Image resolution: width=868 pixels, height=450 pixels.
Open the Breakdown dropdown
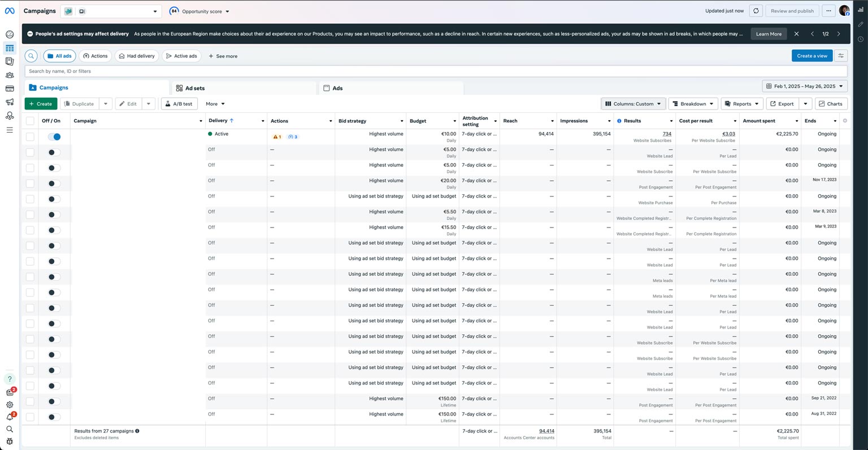[693, 104]
